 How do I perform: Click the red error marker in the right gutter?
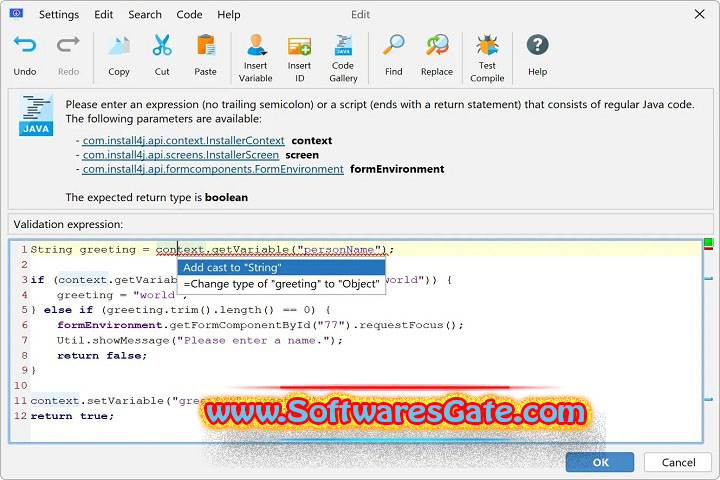click(709, 248)
